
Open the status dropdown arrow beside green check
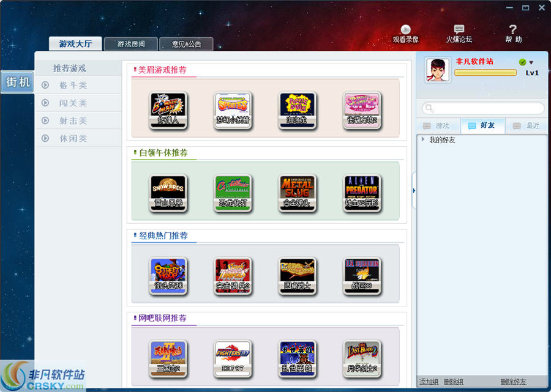coord(531,62)
